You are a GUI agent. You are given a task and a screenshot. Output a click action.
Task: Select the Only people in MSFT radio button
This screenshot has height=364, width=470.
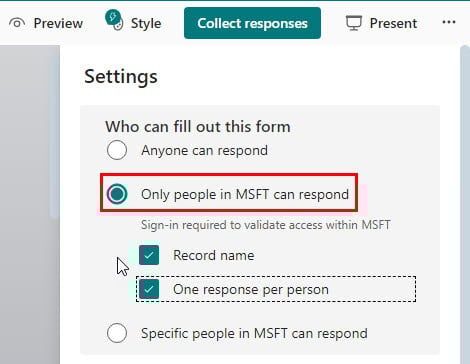pos(117,194)
